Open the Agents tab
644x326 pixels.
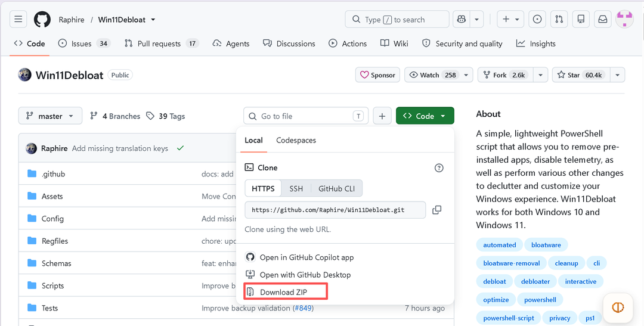(231, 44)
